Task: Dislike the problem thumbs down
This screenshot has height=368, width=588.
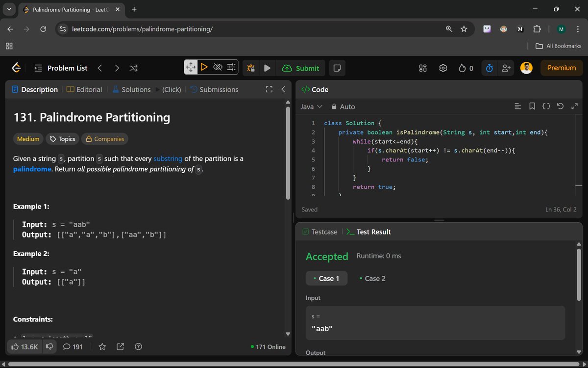Action: [49, 347]
